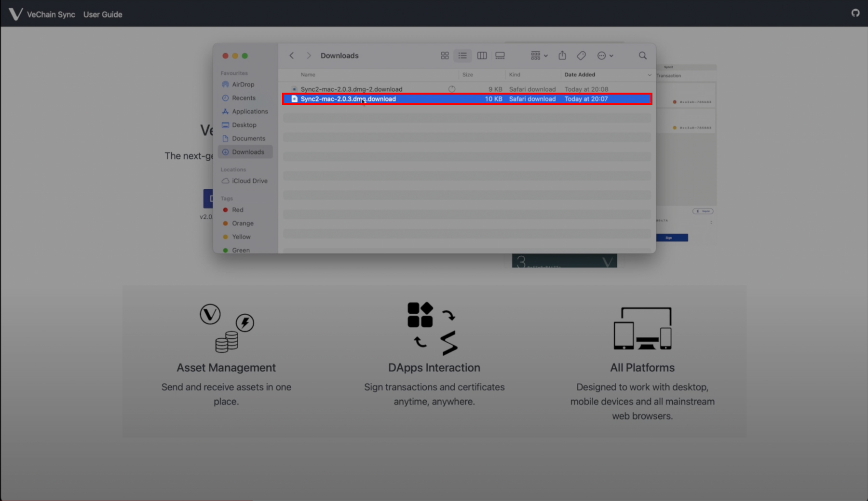Click the Asset Management coins icon

[227, 328]
